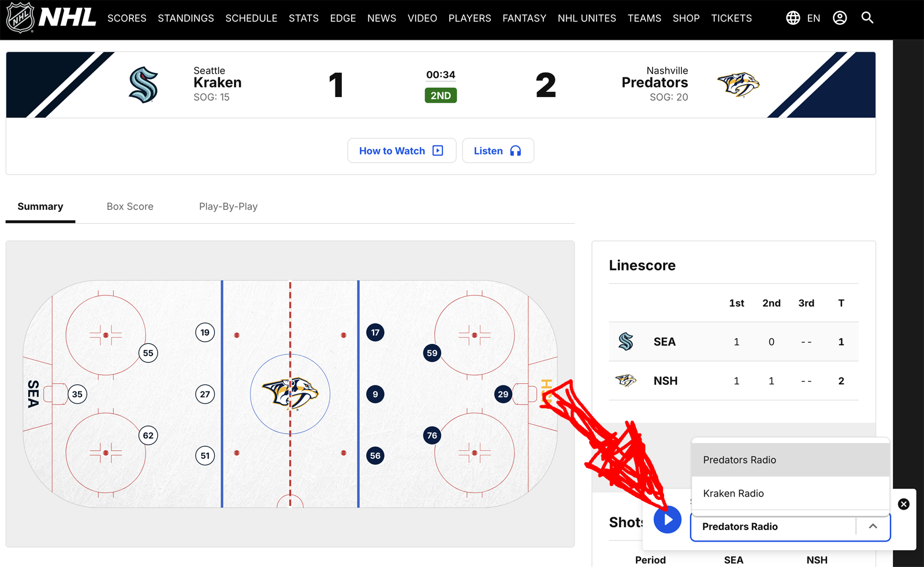
Task: Click NSH abbreviation in Linescore
Action: (665, 381)
